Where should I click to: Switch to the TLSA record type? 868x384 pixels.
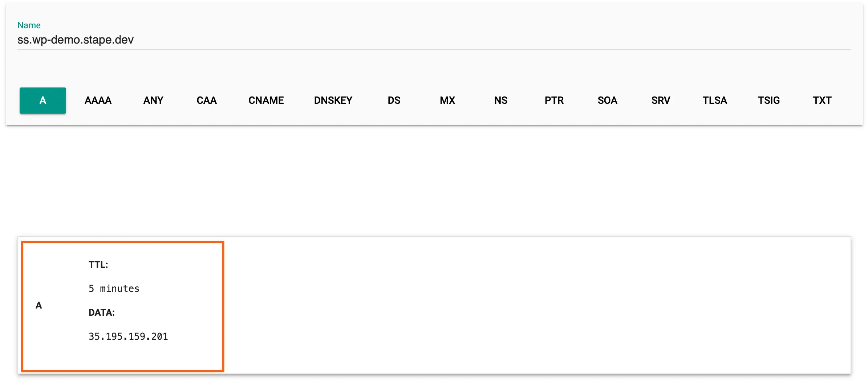click(x=715, y=101)
